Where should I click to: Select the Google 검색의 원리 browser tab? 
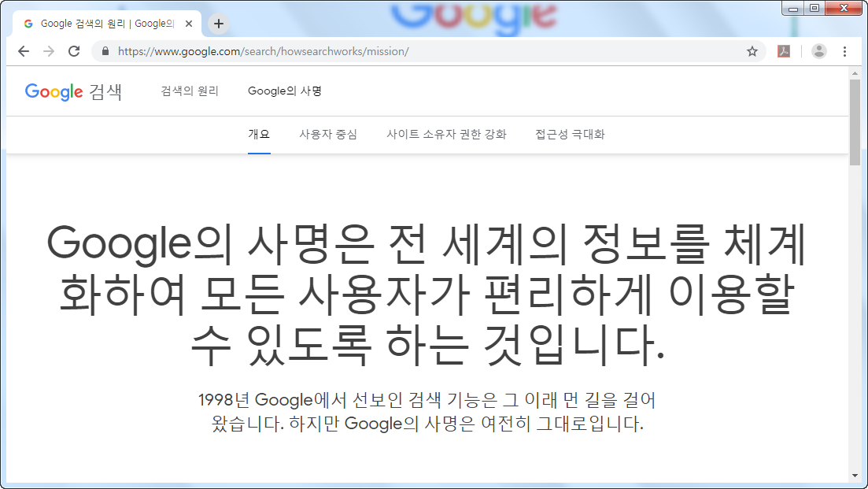(x=107, y=24)
